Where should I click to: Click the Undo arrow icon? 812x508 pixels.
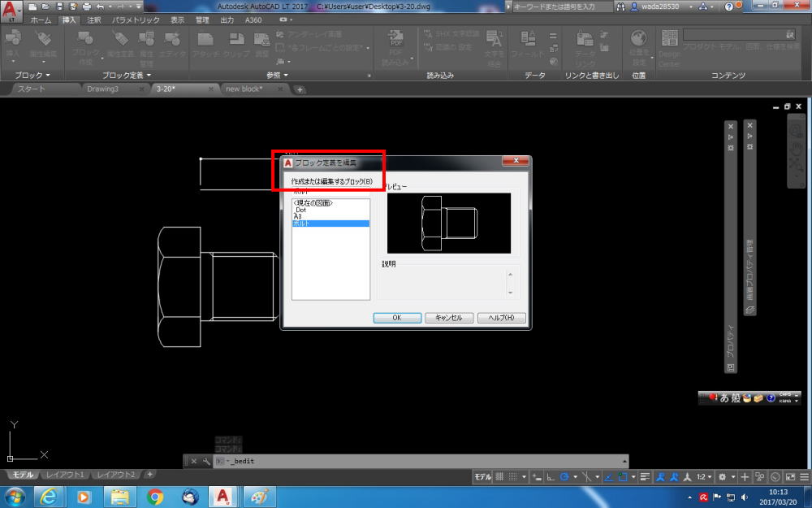tap(100, 7)
